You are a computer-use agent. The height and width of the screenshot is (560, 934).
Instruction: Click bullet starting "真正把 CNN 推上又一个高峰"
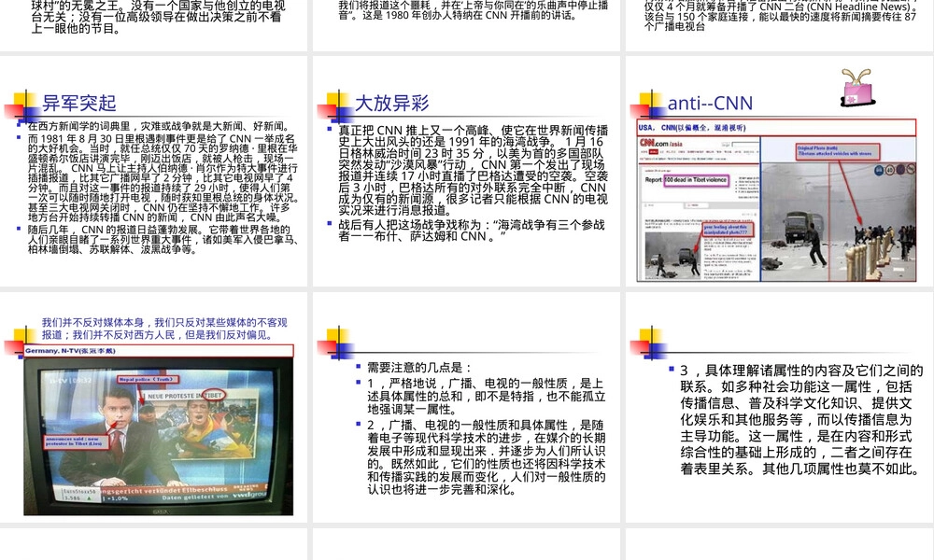[473, 170]
